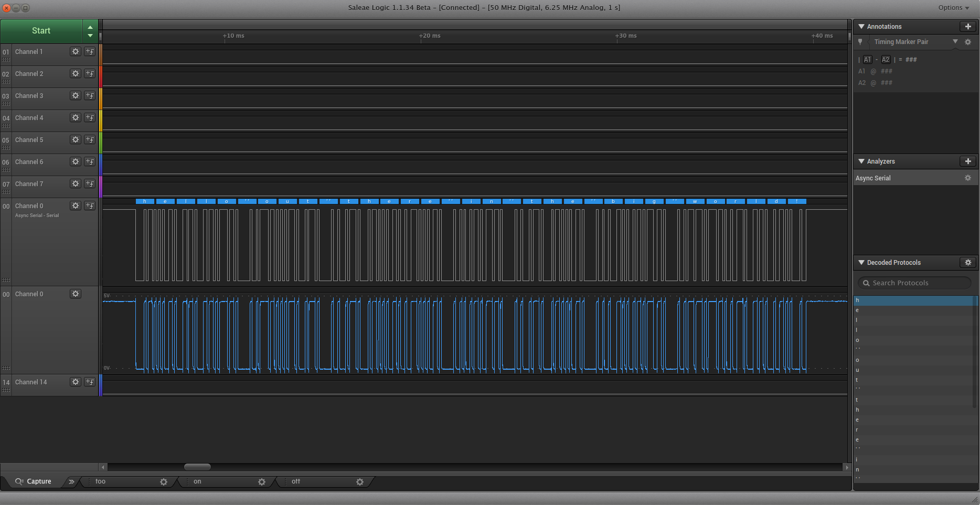Set trigger on Async Serial Channel 0
This screenshot has width=980, height=505.
(x=90, y=206)
